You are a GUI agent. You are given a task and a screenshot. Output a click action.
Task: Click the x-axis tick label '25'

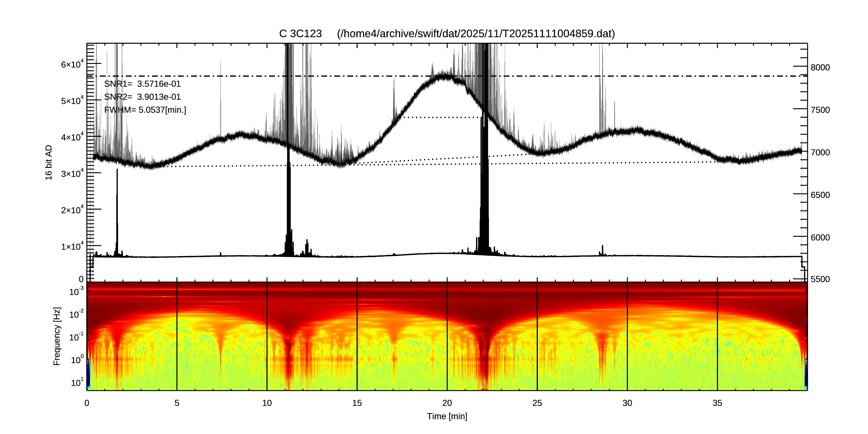click(x=537, y=403)
